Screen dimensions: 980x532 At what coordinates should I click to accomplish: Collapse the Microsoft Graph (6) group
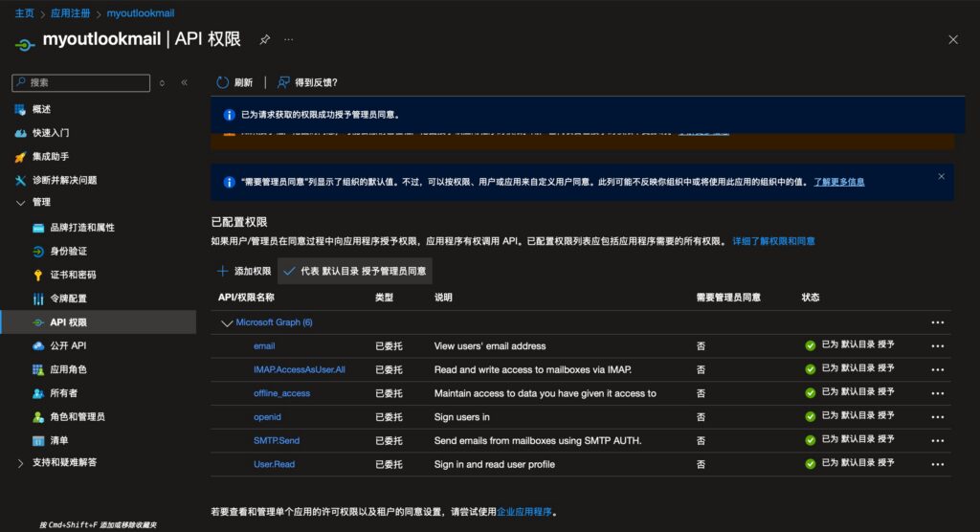point(227,323)
